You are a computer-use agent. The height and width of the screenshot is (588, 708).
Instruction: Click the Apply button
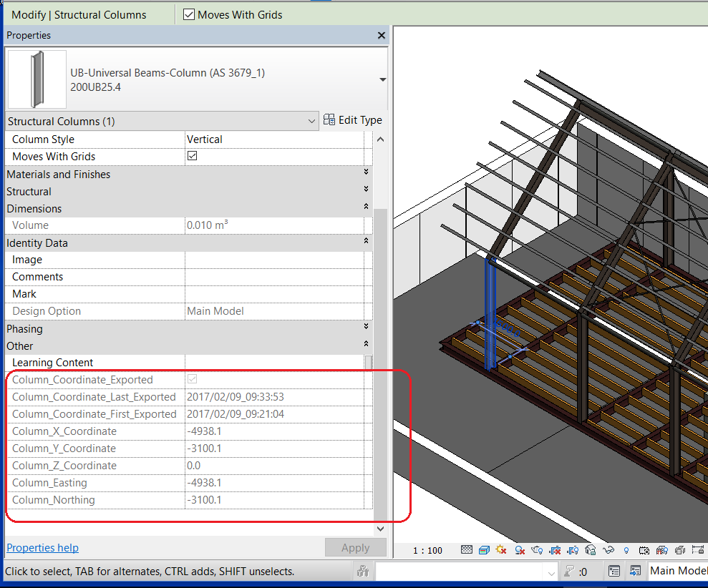pos(355,548)
